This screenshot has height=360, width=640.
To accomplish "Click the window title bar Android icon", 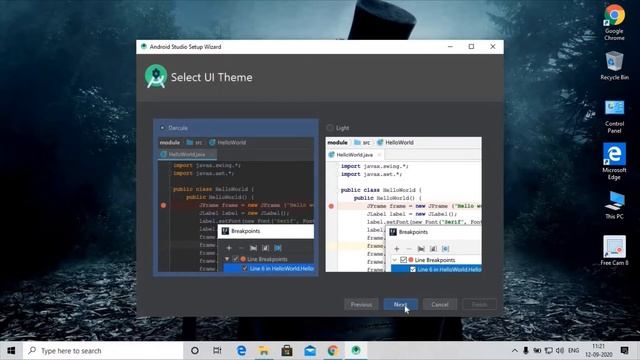I will (144, 47).
